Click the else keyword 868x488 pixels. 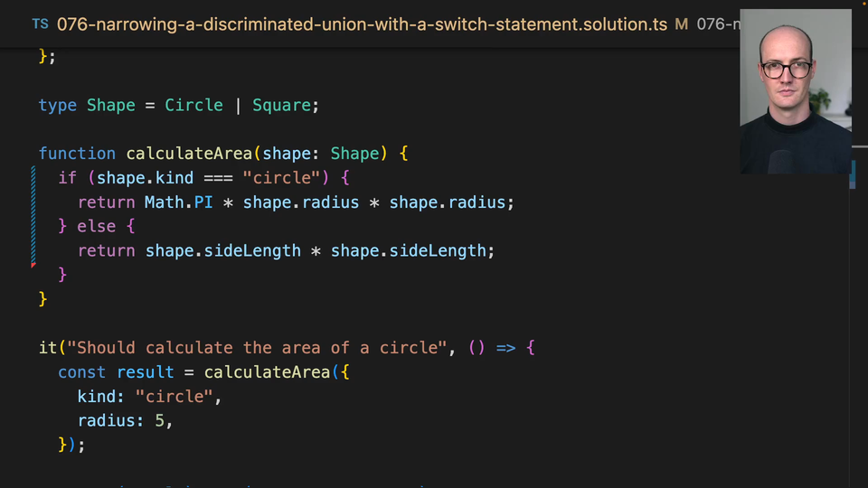click(x=96, y=227)
